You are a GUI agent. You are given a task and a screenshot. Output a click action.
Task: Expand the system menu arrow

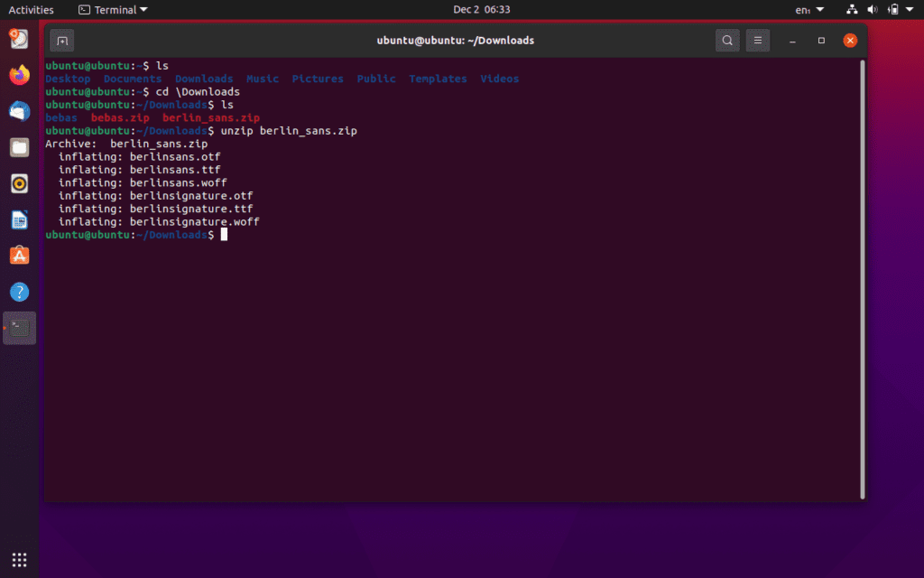pyautogui.click(x=910, y=9)
